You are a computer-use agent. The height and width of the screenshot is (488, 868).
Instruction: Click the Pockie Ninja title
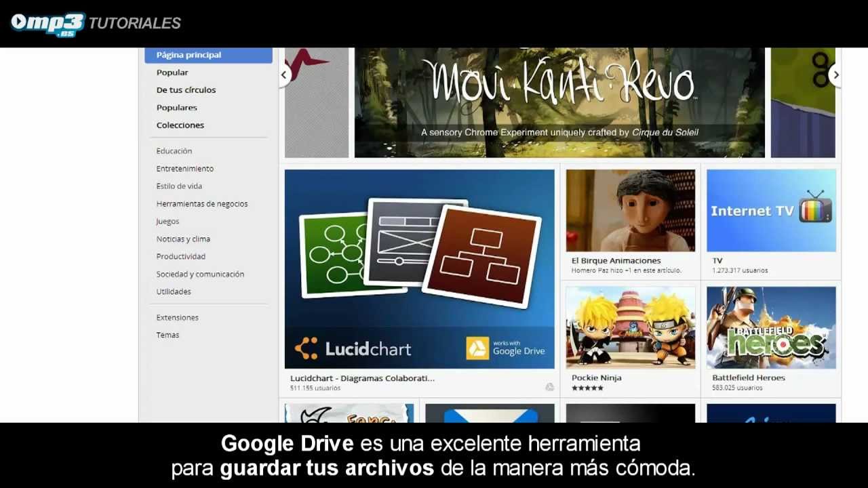tap(597, 378)
